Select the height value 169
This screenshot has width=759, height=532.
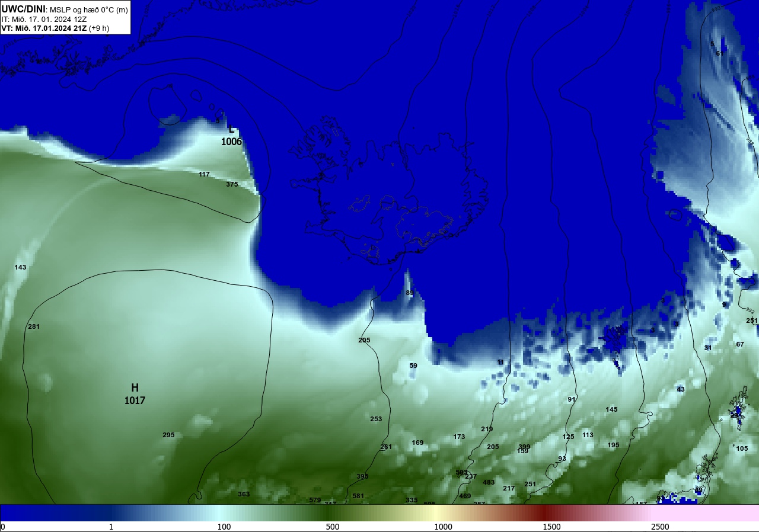click(417, 443)
